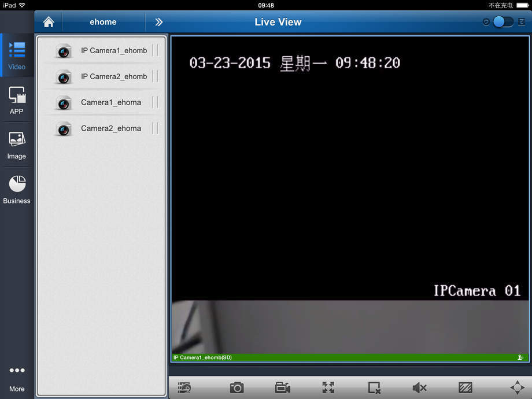Open the More menu in sidebar
The height and width of the screenshot is (399, 532).
pyautogui.click(x=17, y=379)
